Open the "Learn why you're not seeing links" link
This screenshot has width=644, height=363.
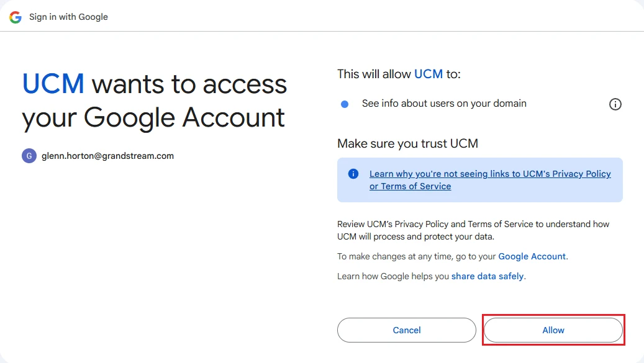pyautogui.click(x=490, y=180)
